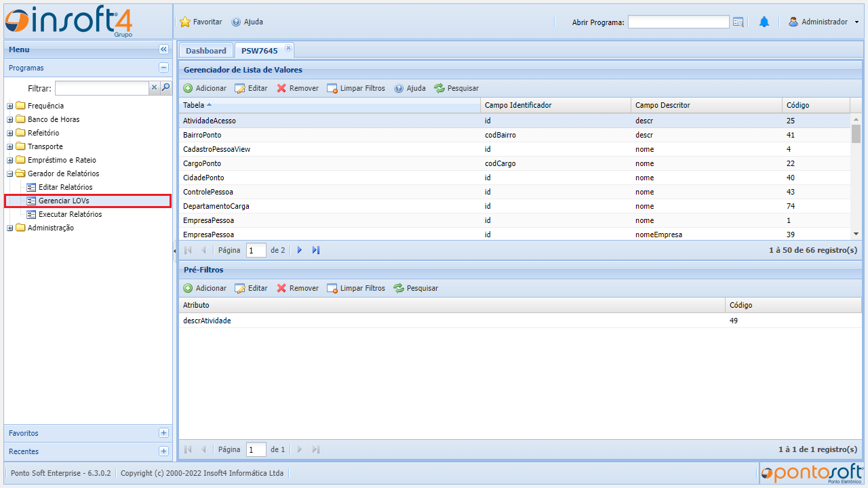This screenshot has width=868, height=488.
Task: Click Remover in the Pré-Filtros toolbar
Action: pos(297,288)
